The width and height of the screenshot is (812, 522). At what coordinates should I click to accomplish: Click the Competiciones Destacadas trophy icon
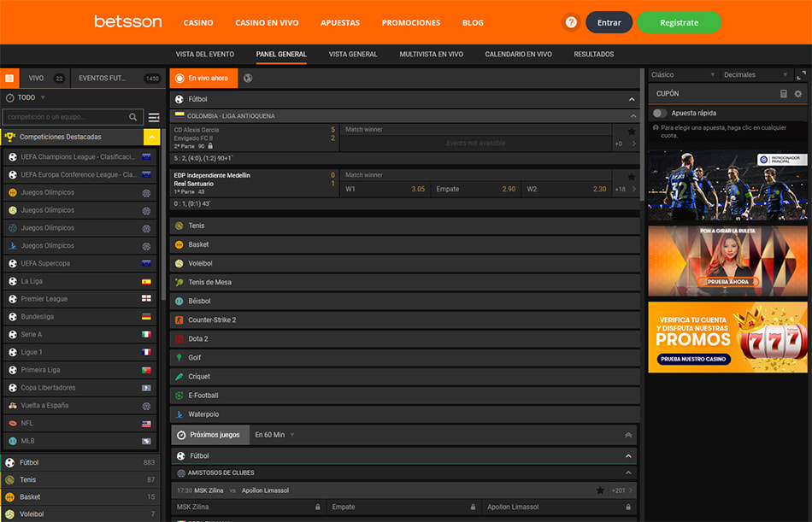pyautogui.click(x=10, y=137)
